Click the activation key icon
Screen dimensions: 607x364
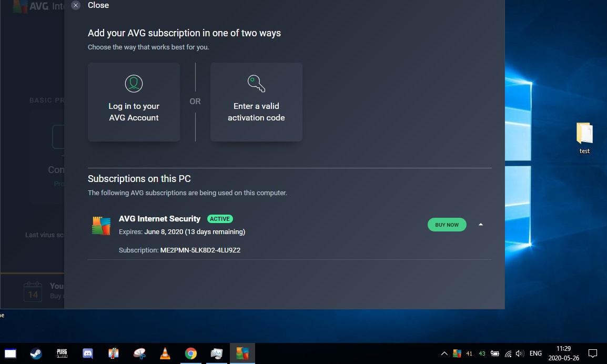256,84
